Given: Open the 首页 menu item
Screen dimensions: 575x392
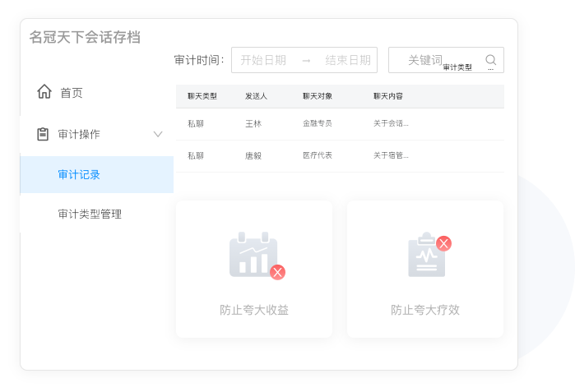Looking at the screenshot, I should [72, 93].
